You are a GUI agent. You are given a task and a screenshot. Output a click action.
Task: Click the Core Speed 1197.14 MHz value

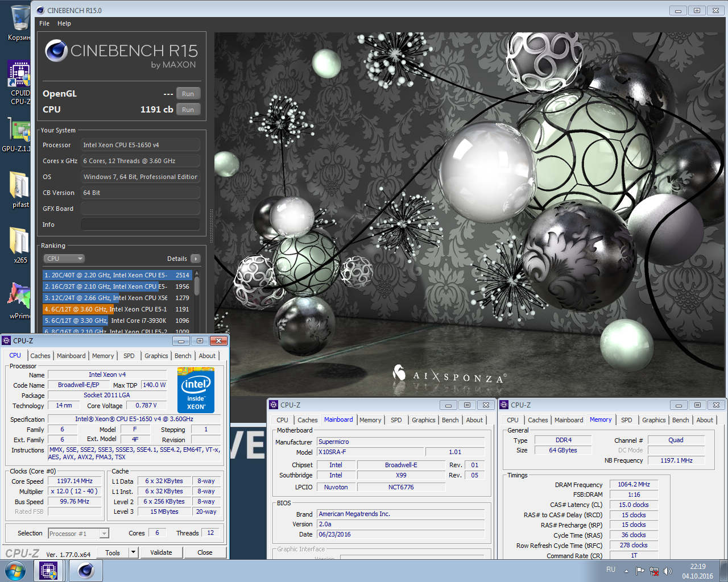click(75, 481)
